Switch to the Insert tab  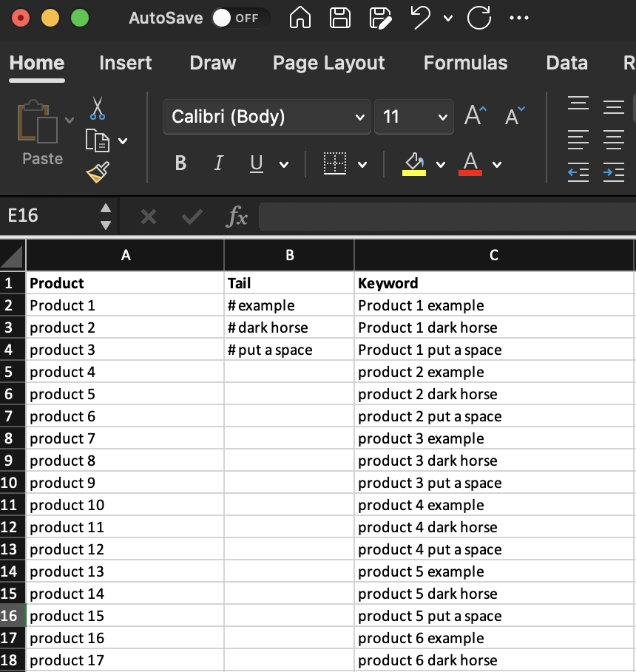click(126, 64)
